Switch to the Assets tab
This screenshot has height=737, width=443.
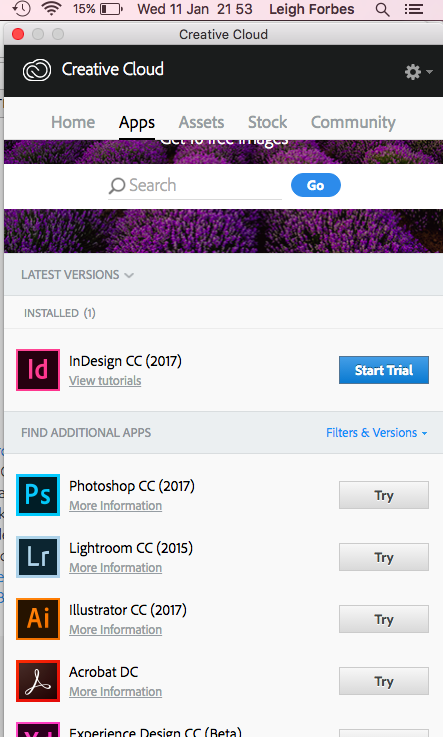pos(201,122)
